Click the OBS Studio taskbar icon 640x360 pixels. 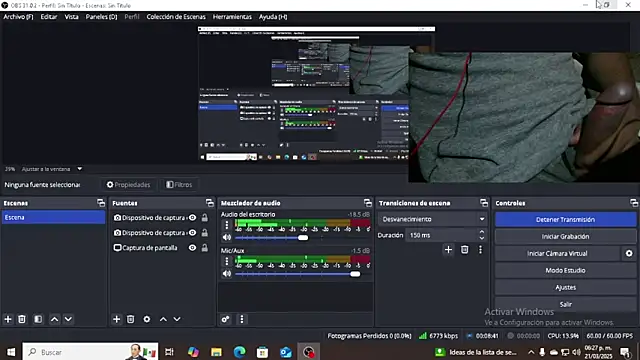[x=309, y=352]
